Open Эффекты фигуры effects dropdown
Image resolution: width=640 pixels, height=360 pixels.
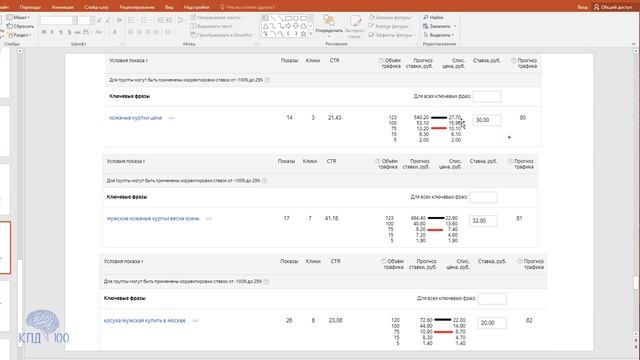[391, 35]
